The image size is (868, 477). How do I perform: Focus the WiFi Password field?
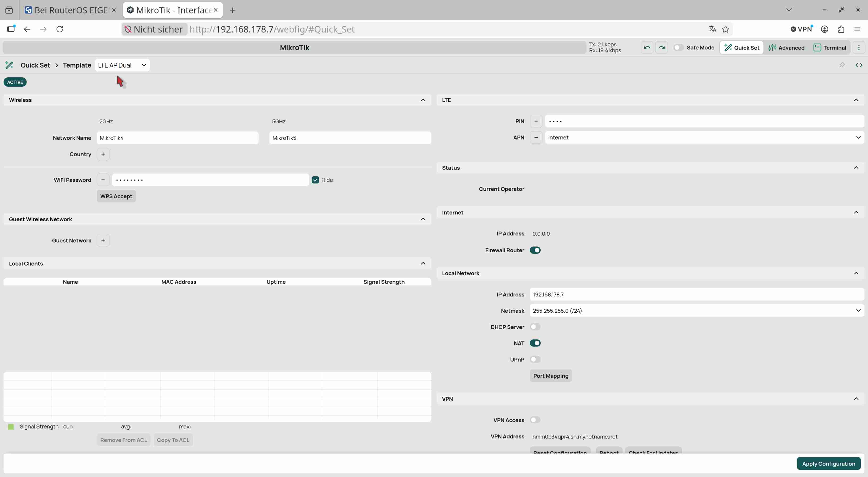click(x=210, y=180)
